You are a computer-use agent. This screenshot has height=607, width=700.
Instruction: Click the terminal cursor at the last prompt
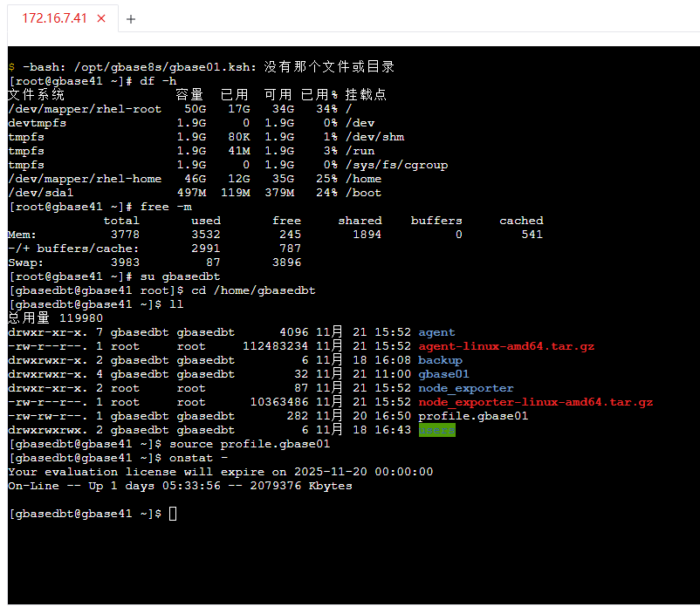tap(173, 514)
